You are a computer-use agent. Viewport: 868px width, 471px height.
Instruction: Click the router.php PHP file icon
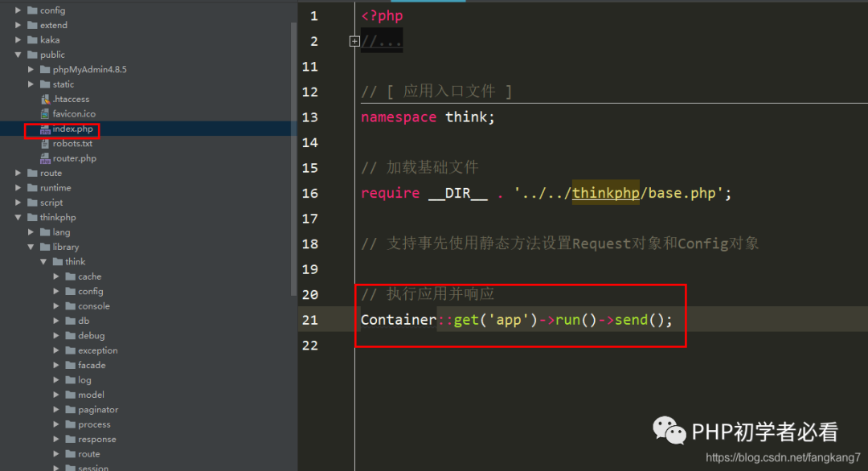click(x=45, y=158)
